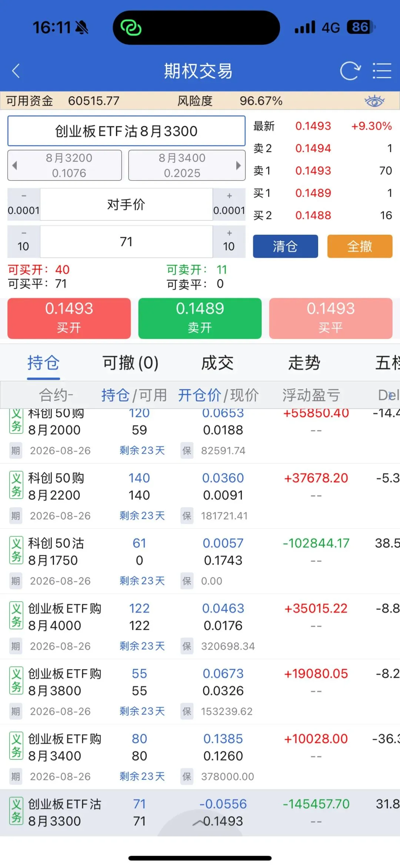Tap 义务 badge on 创业板ETF沽 8月3300

[x=16, y=811]
